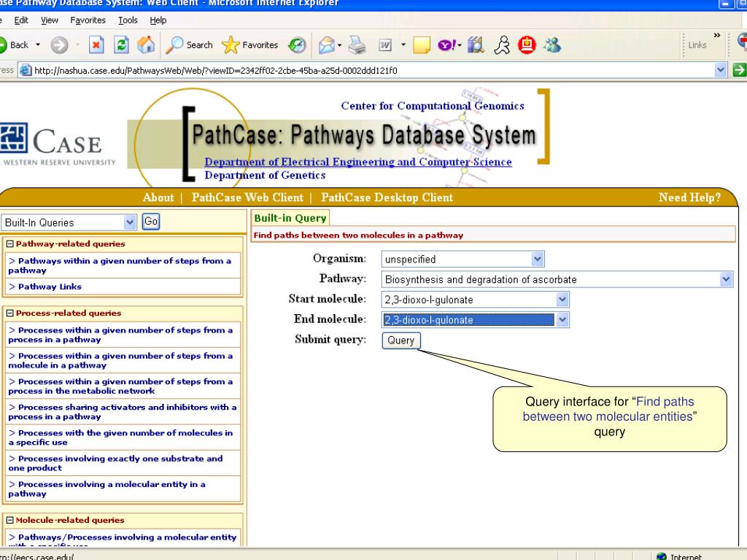Viewport: 747px width, 560px height.
Task: Open the Pathway Links query
Action: pyautogui.click(x=50, y=287)
